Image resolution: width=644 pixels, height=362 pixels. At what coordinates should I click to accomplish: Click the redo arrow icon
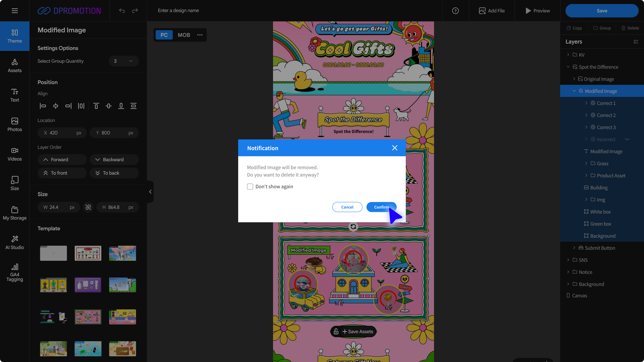[135, 11]
